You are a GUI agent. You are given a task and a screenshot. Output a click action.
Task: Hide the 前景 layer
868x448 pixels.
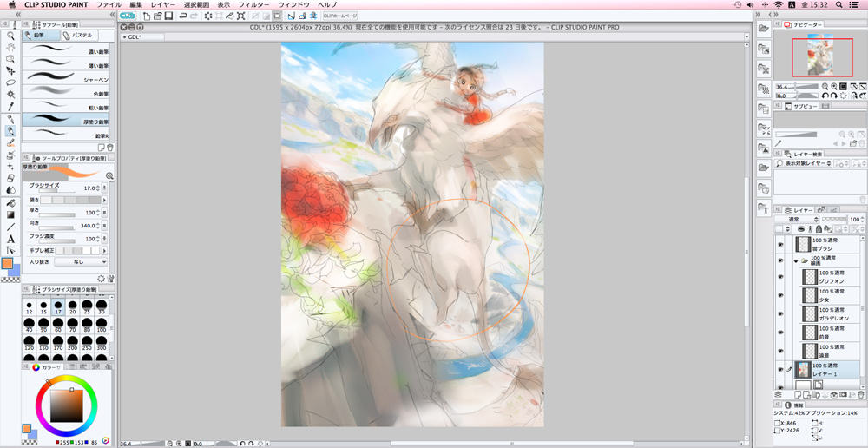(x=780, y=332)
